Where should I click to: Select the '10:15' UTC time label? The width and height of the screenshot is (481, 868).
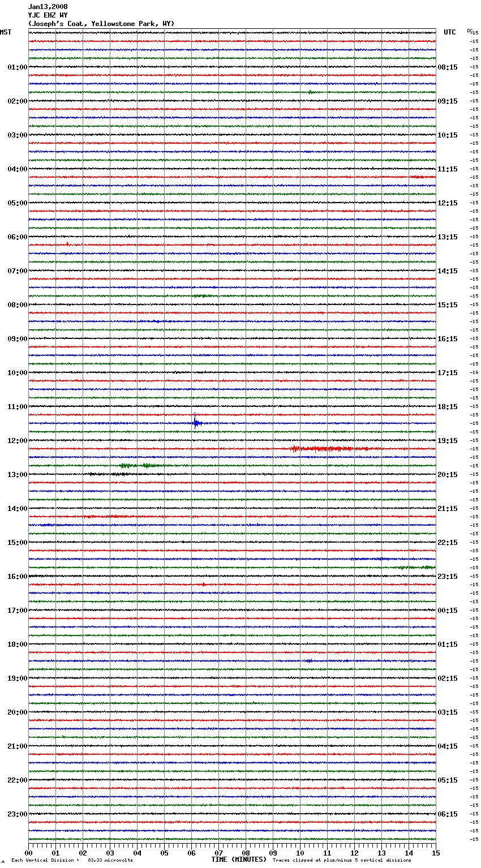coord(448,135)
